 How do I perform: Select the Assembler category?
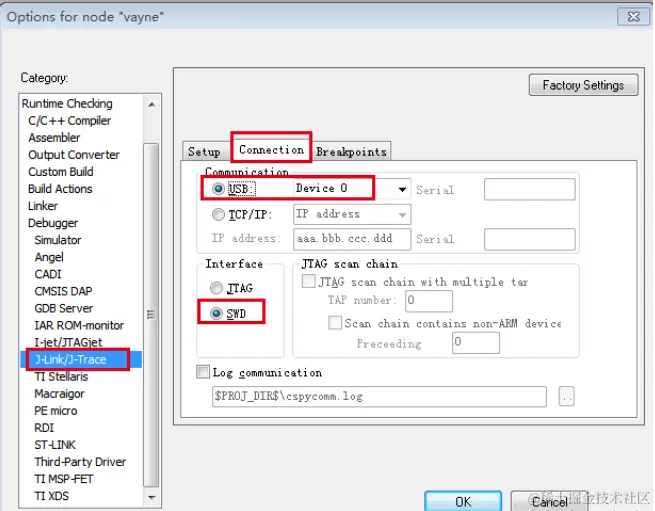[54, 137]
